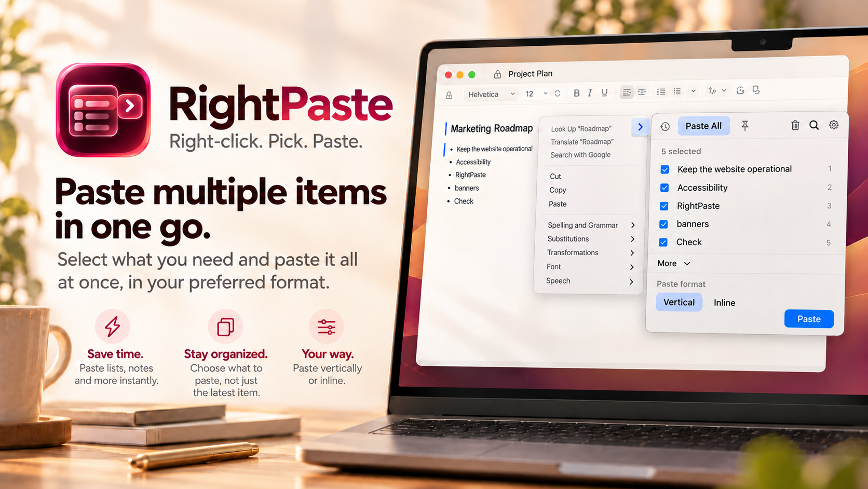Open the list style dropdown chevron
The height and width of the screenshot is (489, 868).
point(693,91)
